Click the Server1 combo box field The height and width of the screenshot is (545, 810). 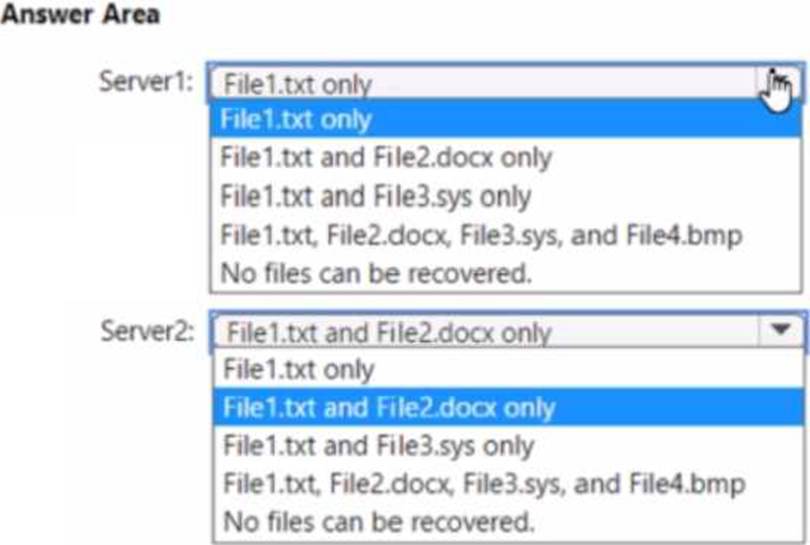point(506,83)
